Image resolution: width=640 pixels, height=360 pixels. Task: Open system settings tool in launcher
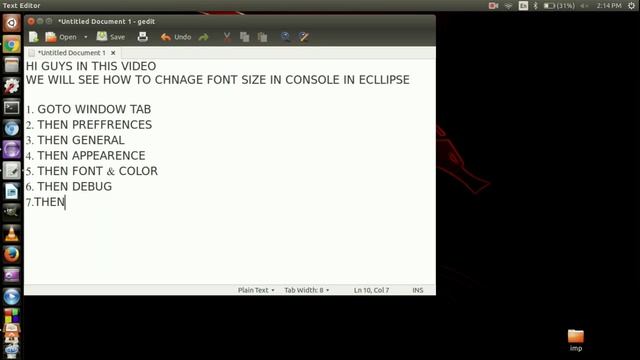(x=11, y=86)
